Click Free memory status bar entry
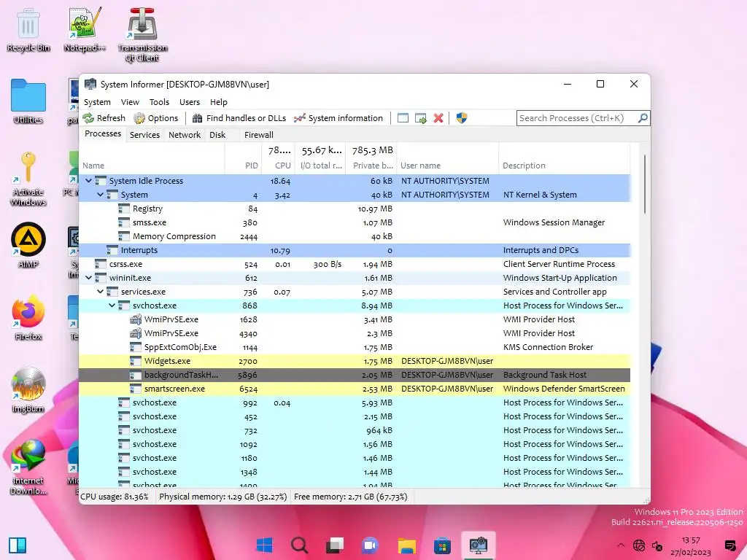The image size is (747, 560). pyautogui.click(x=351, y=497)
